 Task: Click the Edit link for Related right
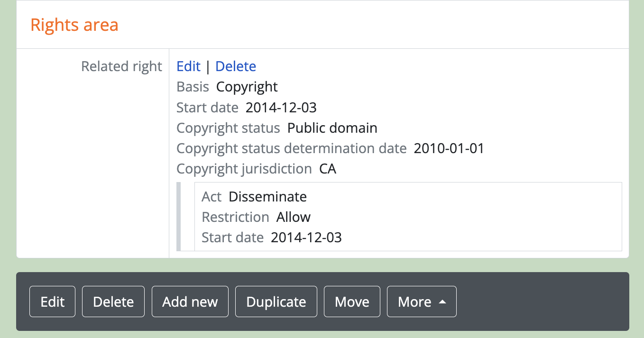click(x=188, y=66)
